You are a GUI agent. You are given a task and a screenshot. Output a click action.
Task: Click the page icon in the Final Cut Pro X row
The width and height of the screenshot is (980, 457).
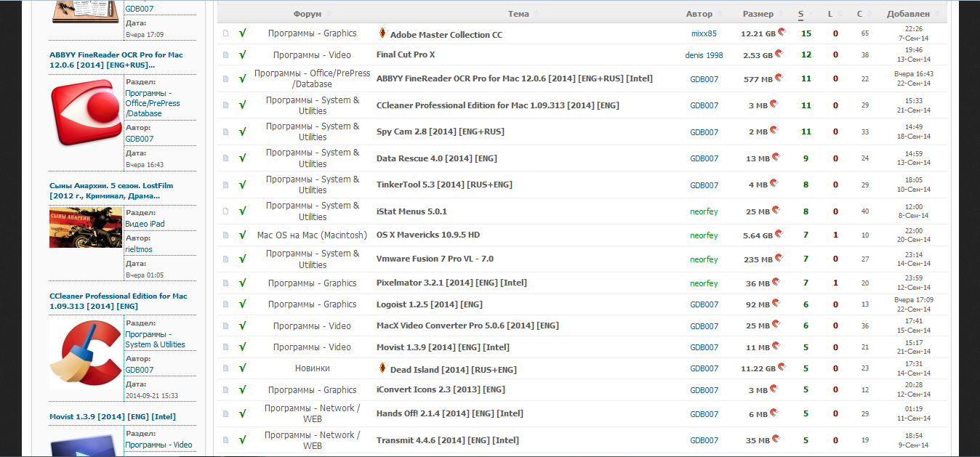tap(225, 55)
